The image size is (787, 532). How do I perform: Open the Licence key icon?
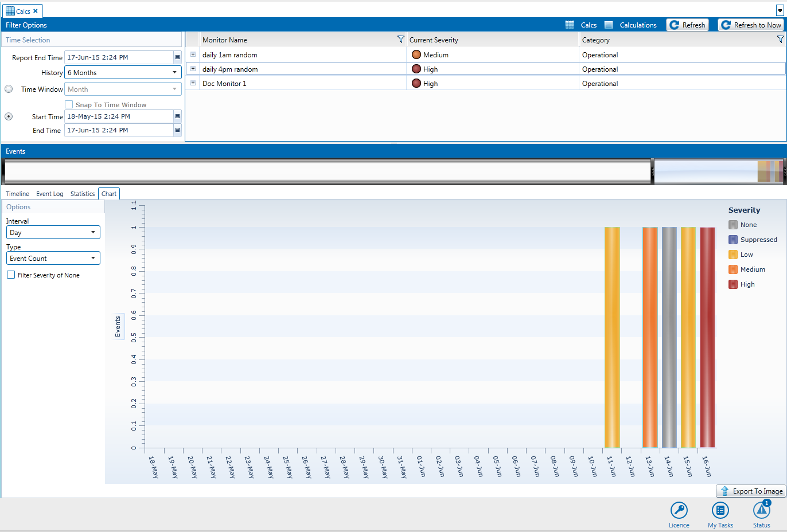679,510
